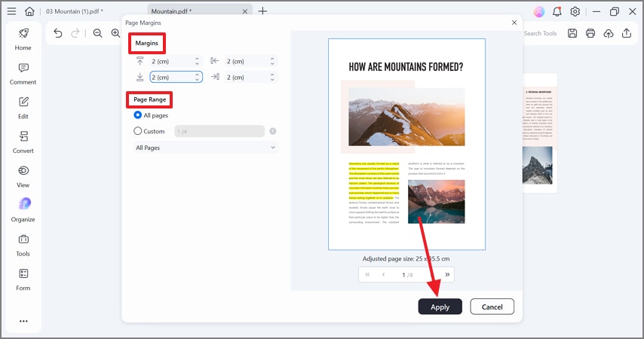644x339 pixels.
Task: Show info tooltip next to Custom range
Action: tap(273, 131)
